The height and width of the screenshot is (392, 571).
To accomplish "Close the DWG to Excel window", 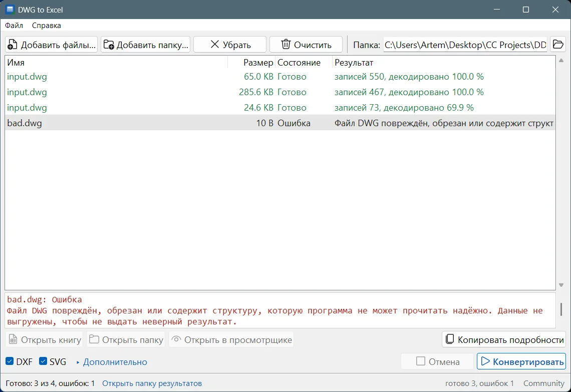I will point(555,10).
